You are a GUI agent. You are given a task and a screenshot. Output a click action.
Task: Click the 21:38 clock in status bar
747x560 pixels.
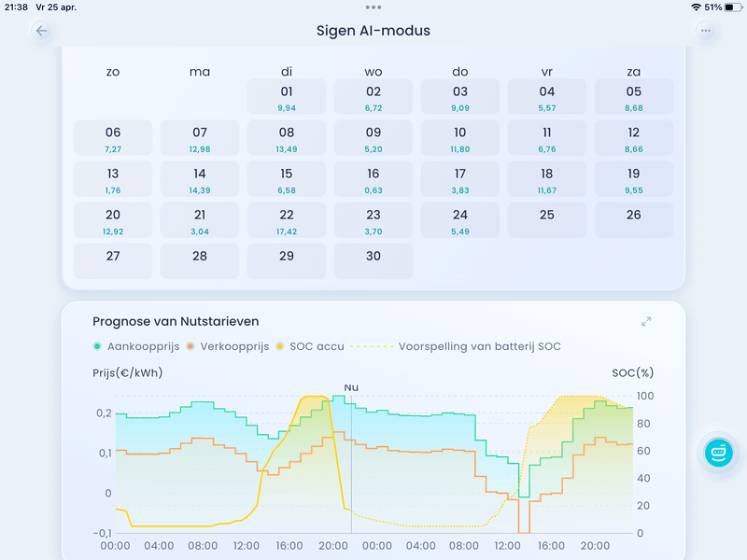click(x=16, y=7)
